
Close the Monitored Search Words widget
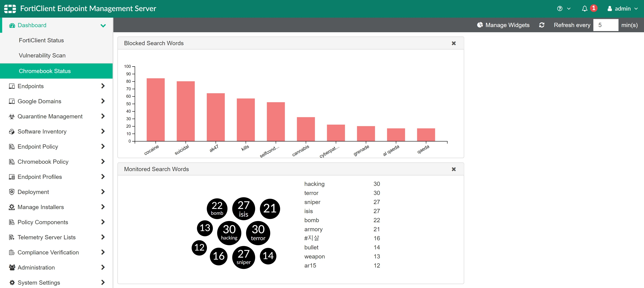(x=453, y=169)
